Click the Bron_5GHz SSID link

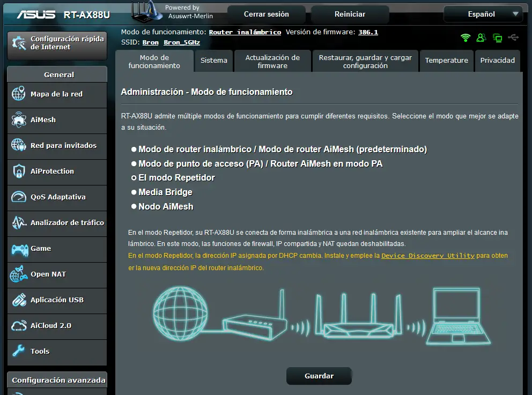(x=182, y=42)
